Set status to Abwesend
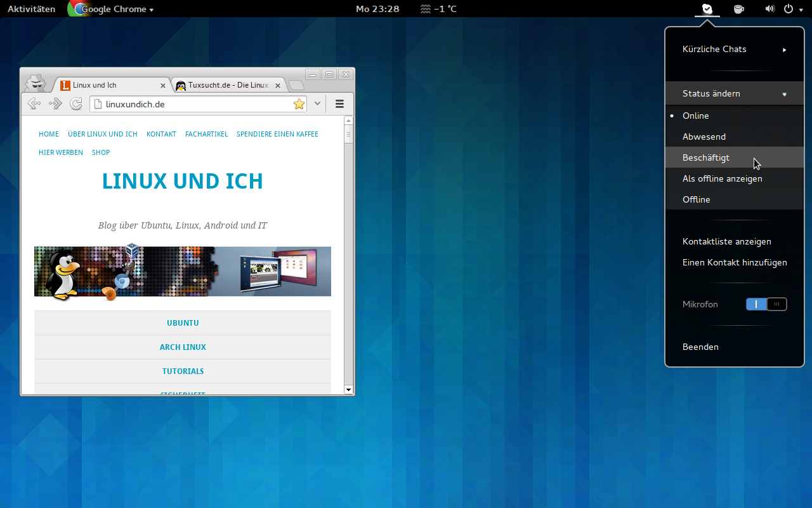Screen dimensions: 812x508 735,137
